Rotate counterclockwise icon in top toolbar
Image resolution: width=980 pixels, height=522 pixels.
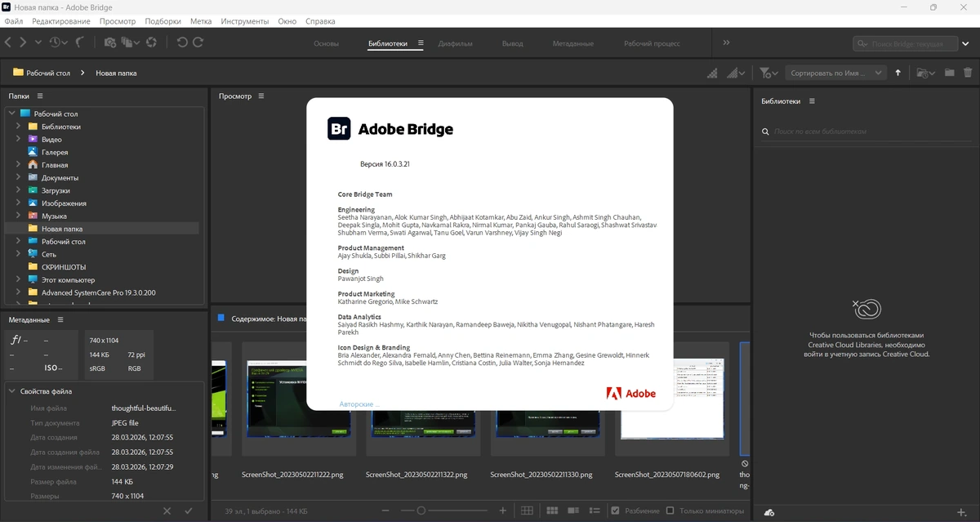click(182, 42)
